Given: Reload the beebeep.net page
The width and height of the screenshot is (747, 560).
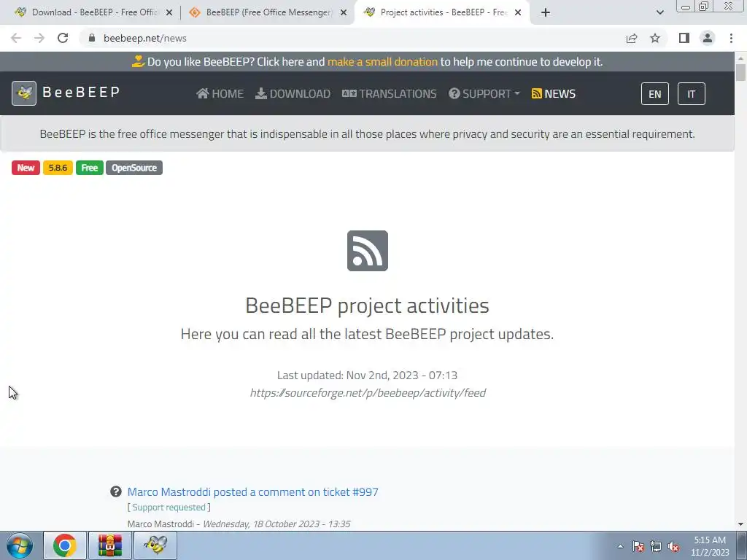Looking at the screenshot, I should tap(63, 38).
